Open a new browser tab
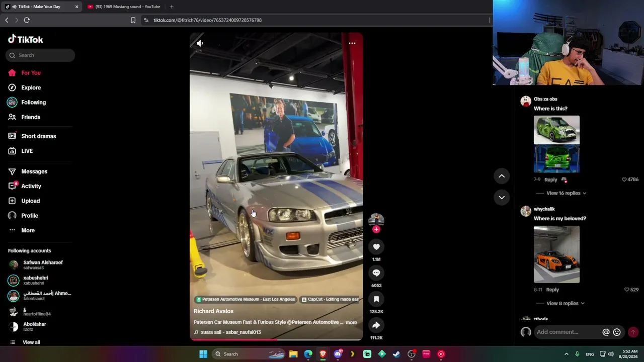This screenshot has width=644, height=362. (x=172, y=7)
